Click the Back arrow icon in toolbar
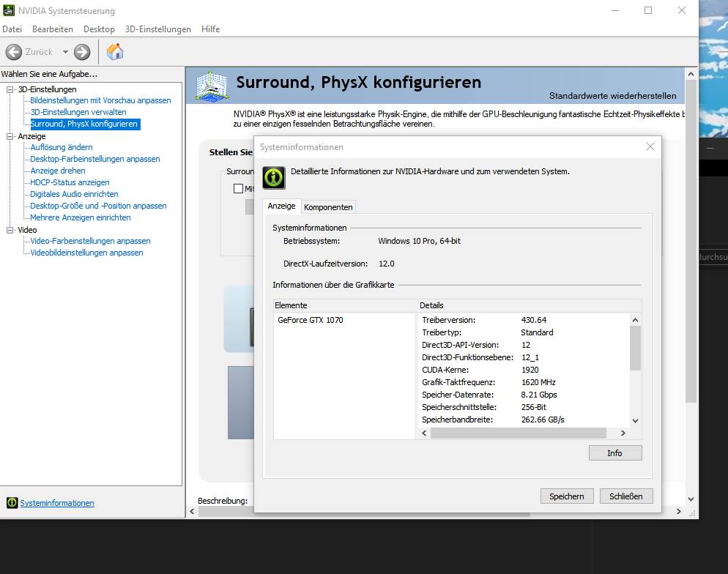 (x=14, y=52)
